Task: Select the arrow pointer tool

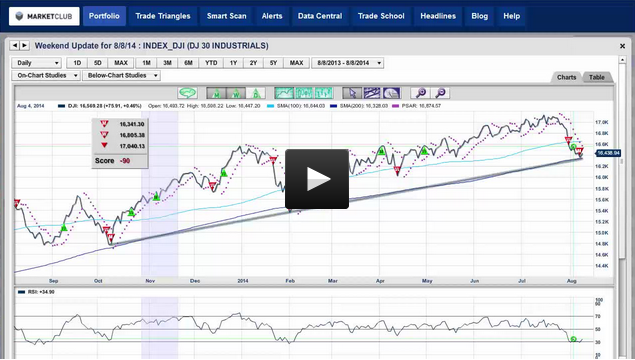Action: pos(352,93)
